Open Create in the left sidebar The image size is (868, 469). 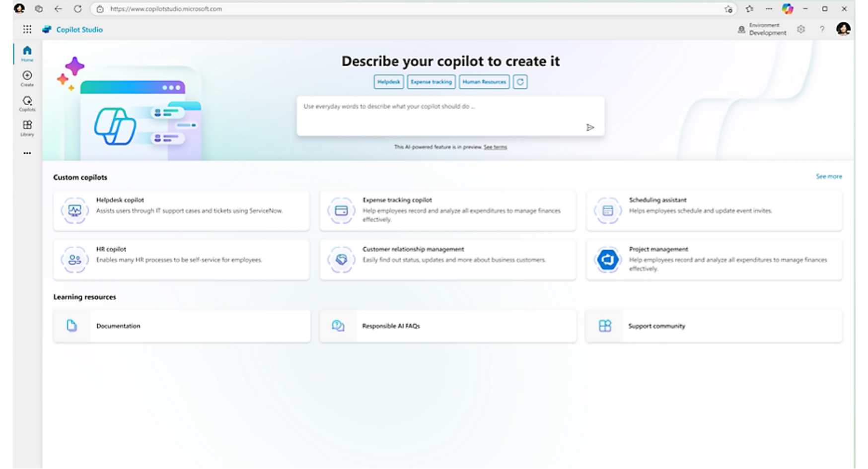click(27, 78)
